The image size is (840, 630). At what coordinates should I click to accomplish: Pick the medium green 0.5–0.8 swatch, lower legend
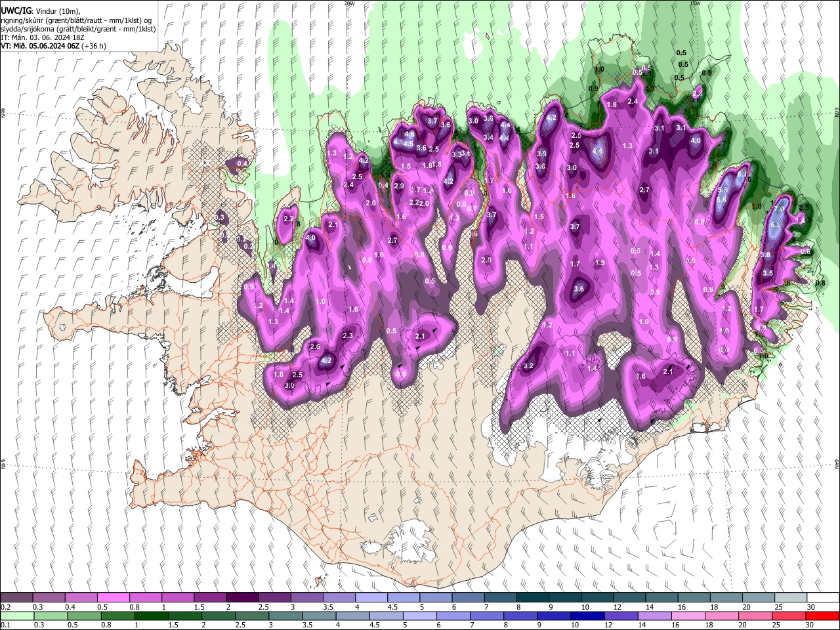(84, 616)
